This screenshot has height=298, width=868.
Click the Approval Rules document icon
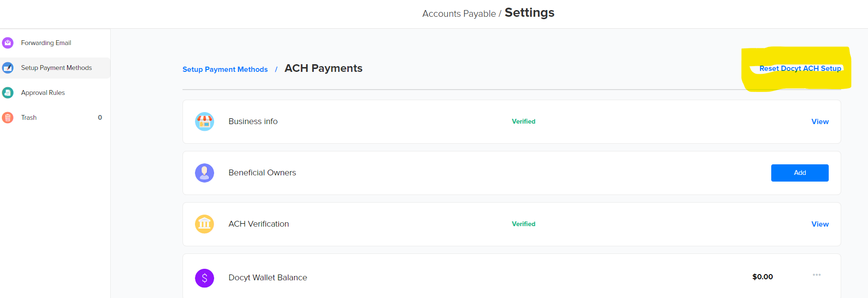click(x=8, y=92)
